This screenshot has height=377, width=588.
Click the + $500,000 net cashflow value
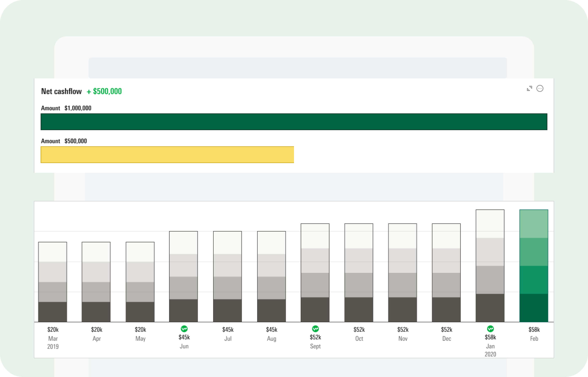(104, 91)
